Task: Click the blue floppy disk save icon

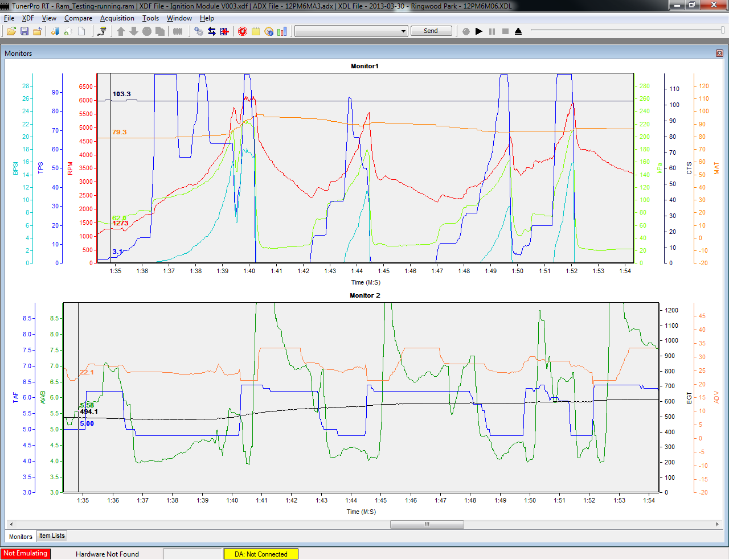Action: 24,31
